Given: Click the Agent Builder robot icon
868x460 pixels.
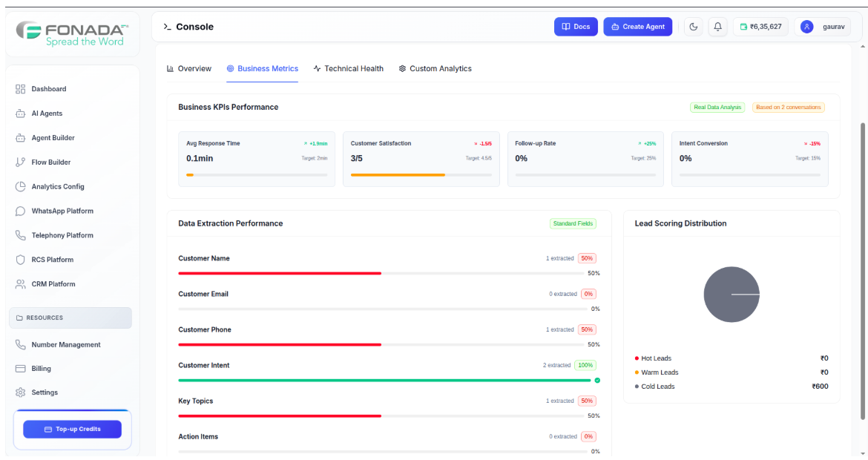Looking at the screenshot, I should coord(21,138).
